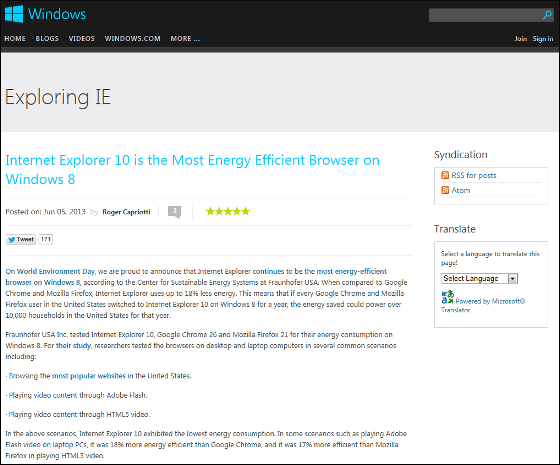The height and width of the screenshot is (465, 560).
Task: Open Powered by Microsoft Translator link
Action: [x=483, y=305]
